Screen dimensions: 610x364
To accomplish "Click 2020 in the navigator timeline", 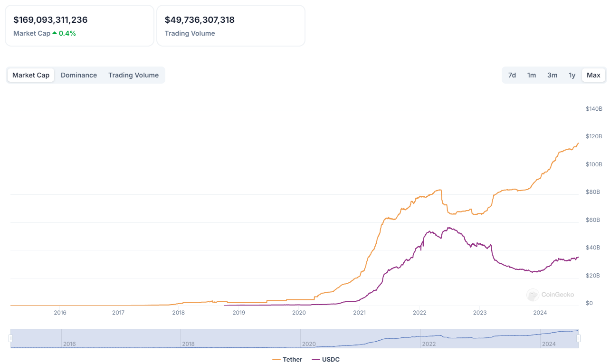I will (309, 344).
